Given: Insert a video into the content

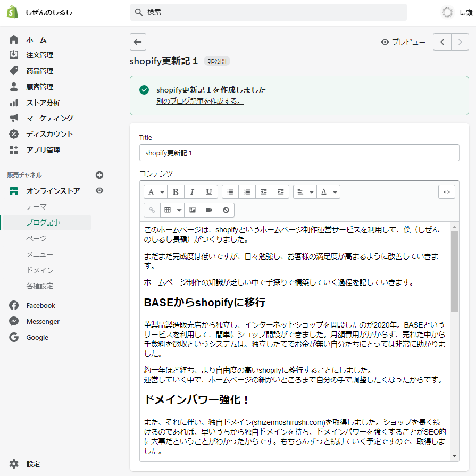Looking at the screenshot, I should click(x=209, y=210).
